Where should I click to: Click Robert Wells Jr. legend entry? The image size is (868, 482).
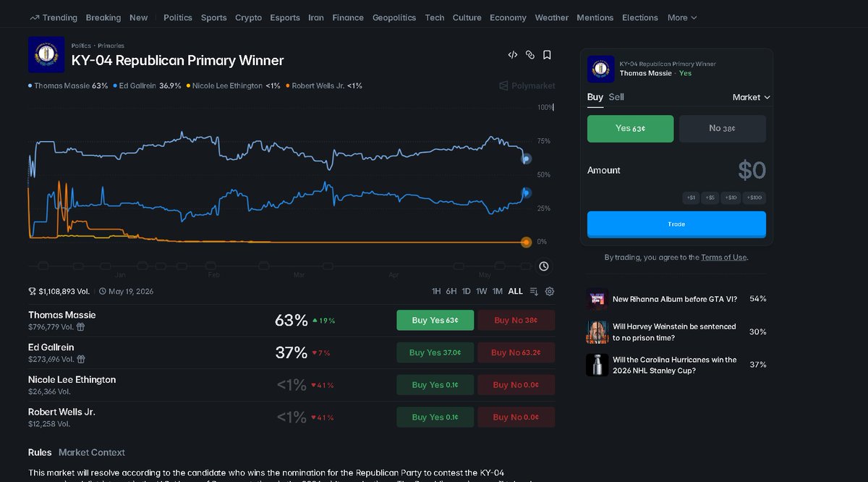pyautogui.click(x=324, y=85)
